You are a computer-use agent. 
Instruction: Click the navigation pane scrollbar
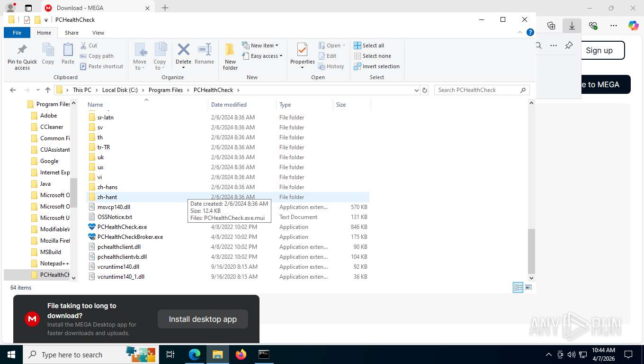point(73,192)
